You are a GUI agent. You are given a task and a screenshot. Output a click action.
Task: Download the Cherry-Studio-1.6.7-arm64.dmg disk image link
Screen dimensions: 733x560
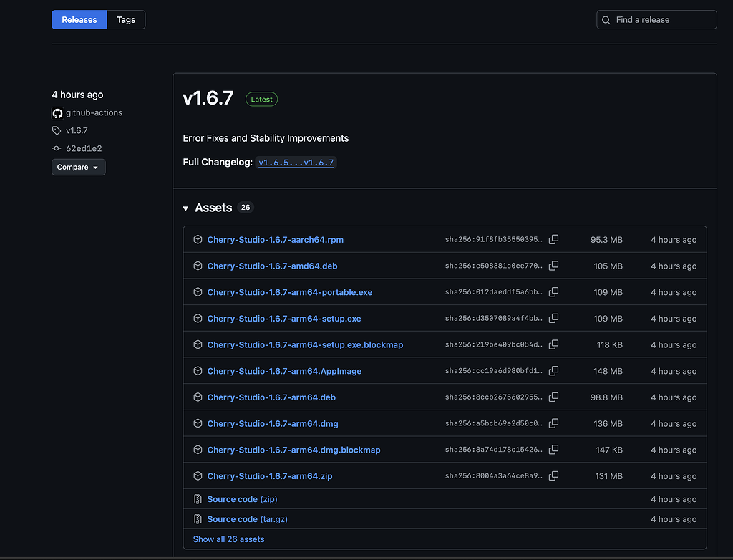(273, 423)
